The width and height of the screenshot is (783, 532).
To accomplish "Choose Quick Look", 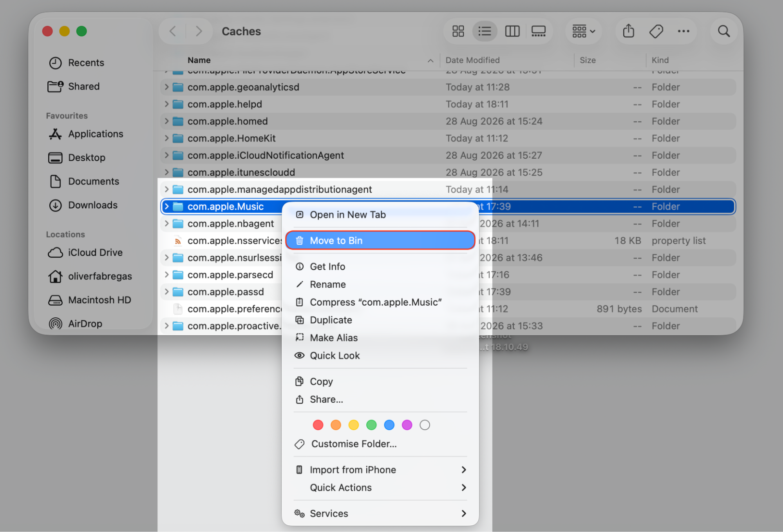I will pos(380,356).
